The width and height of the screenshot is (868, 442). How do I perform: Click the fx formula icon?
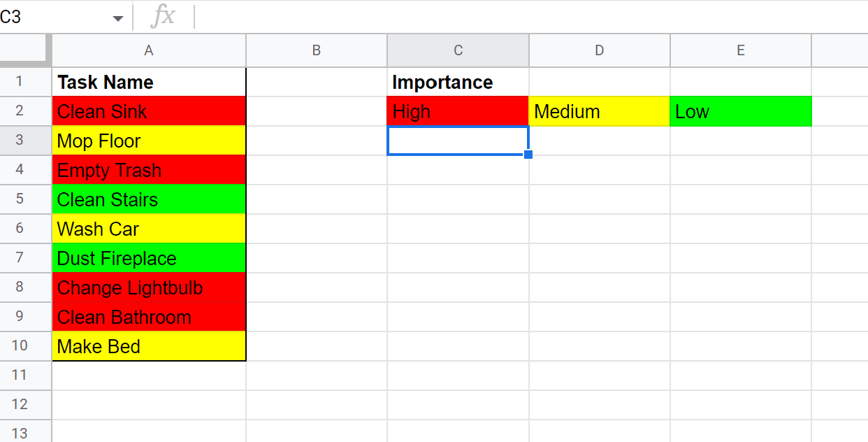point(163,17)
